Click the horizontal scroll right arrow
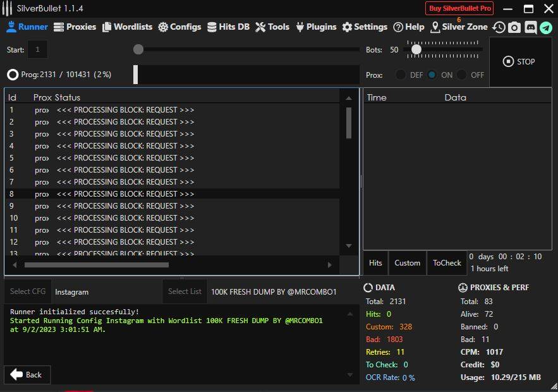558x392 pixels. click(x=329, y=265)
